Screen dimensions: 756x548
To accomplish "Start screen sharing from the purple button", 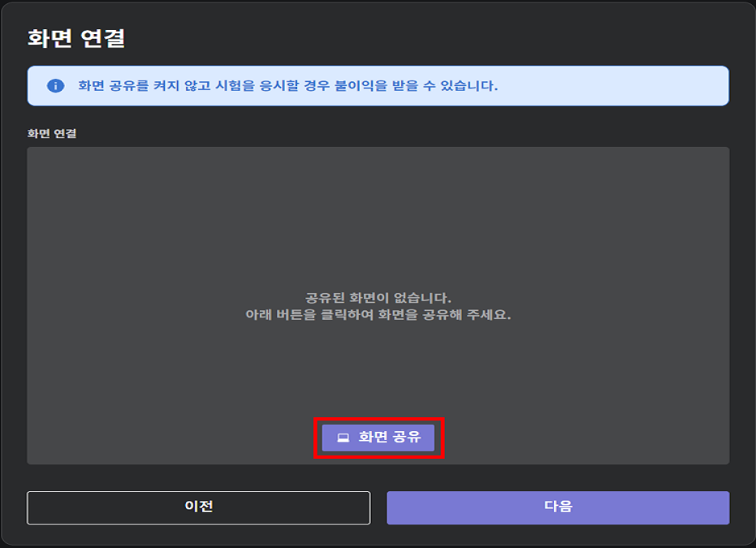I will pyautogui.click(x=378, y=438).
